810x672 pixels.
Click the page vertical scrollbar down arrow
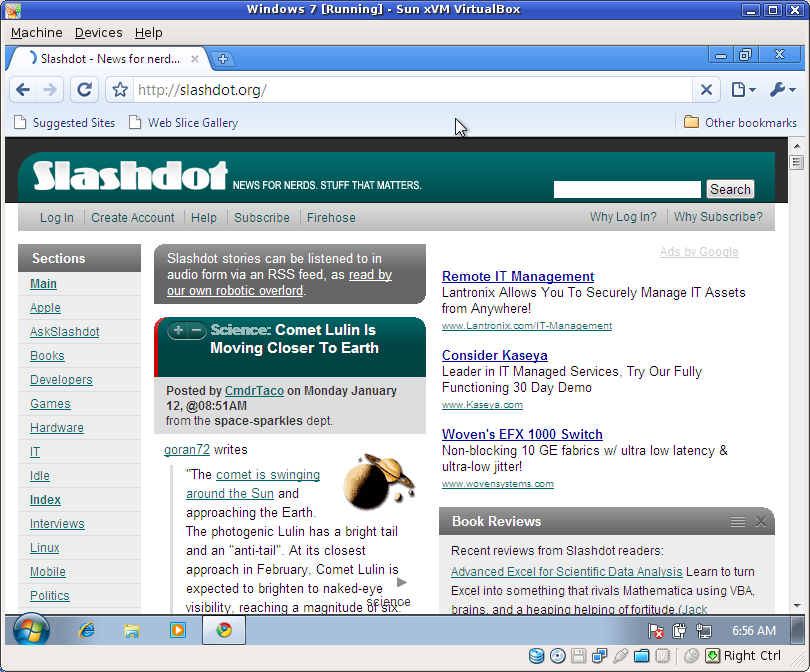(x=797, y=605)
